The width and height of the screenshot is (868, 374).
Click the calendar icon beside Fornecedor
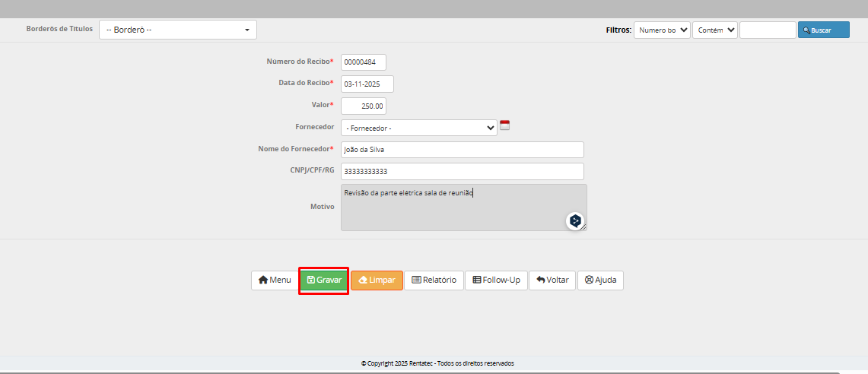(504, 125)
